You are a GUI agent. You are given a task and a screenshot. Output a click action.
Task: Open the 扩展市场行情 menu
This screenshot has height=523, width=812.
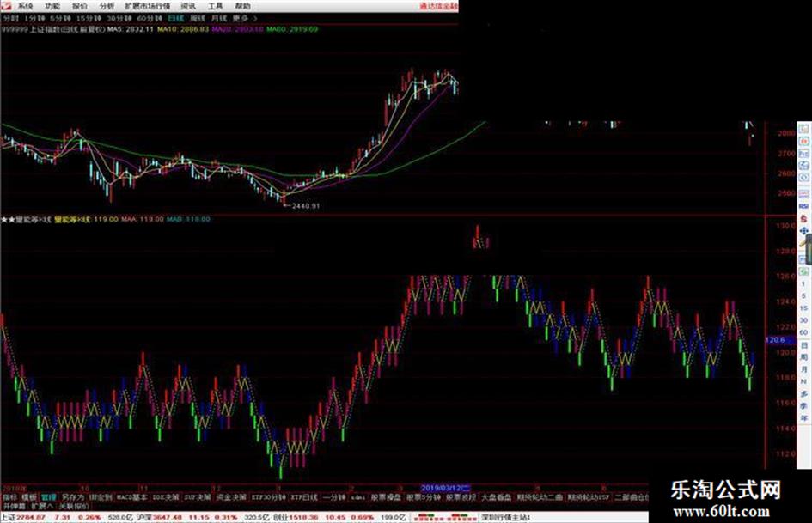(148, 6)
